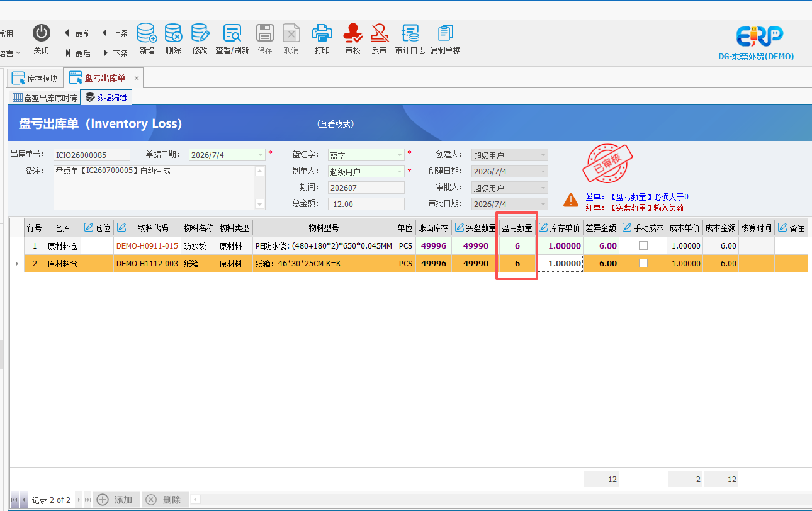Screen dimensions: 812x511
Task: Open the 蓝红字 dropdown
Action: tap(400, 155)
